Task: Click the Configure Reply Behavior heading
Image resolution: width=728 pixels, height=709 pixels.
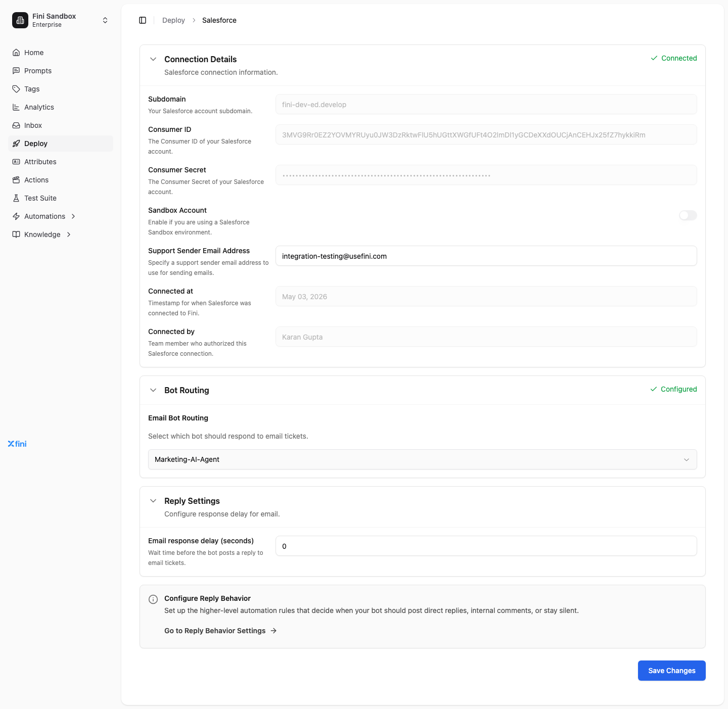Action: pos(207,598)
